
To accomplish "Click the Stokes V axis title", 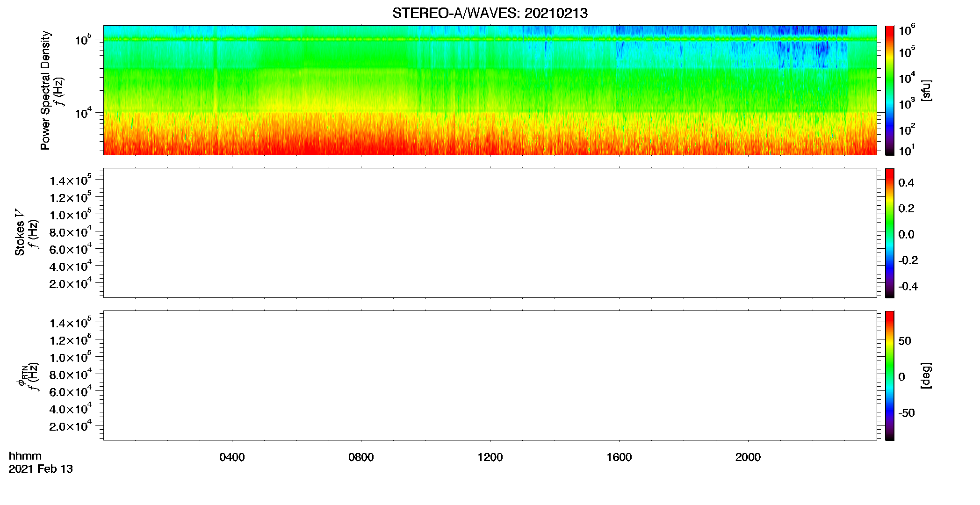I will (20, 233).
